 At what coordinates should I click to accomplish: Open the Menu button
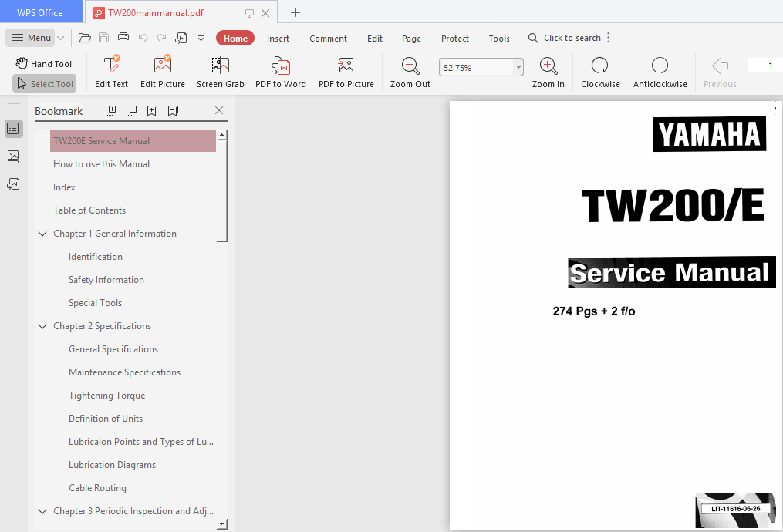[x=30, y=38]
